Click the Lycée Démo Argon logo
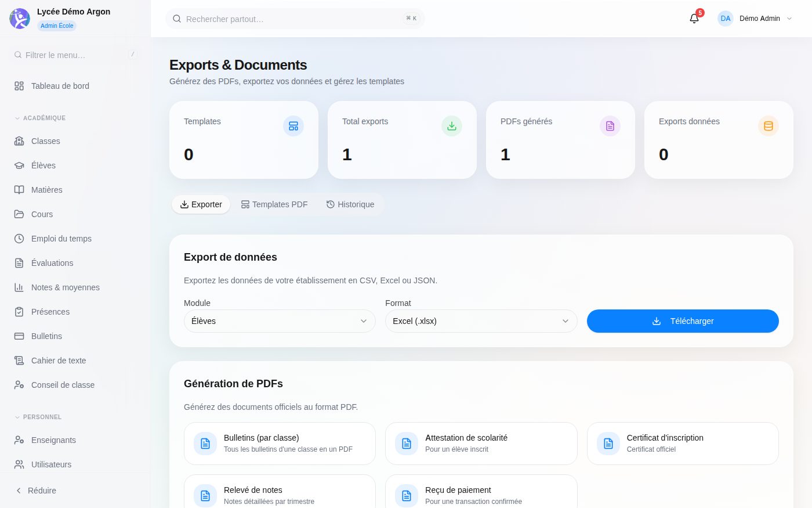 pos(20,19)
